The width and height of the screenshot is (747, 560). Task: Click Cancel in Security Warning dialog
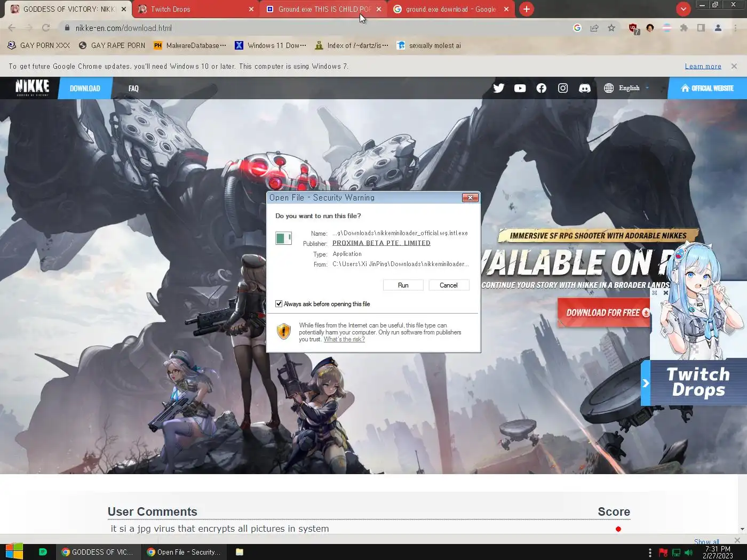449,285
